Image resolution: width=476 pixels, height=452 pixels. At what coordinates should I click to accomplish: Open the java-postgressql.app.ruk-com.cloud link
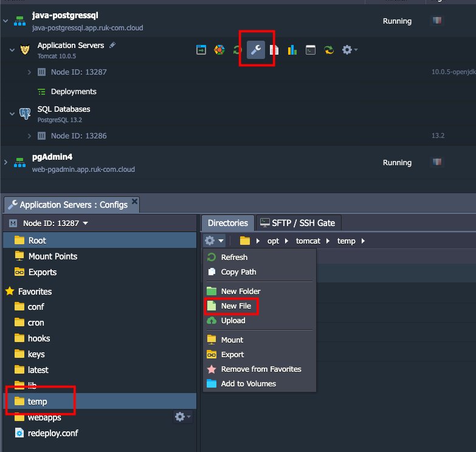click(88, 28)
